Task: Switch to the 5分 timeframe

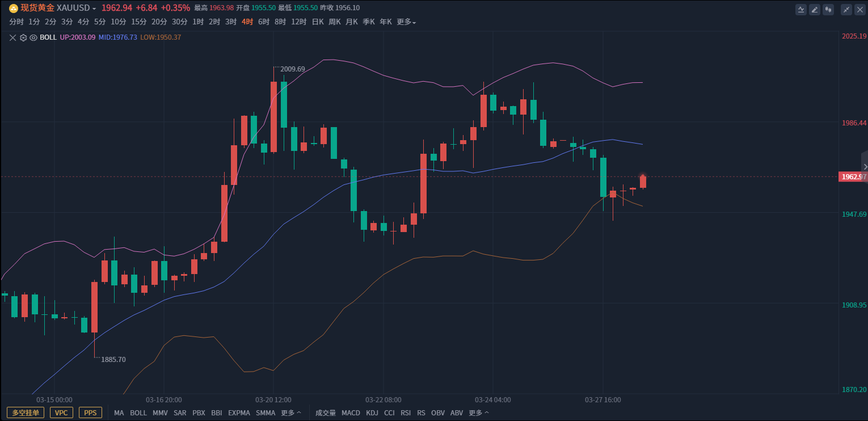Action: [x=100, y=22]
